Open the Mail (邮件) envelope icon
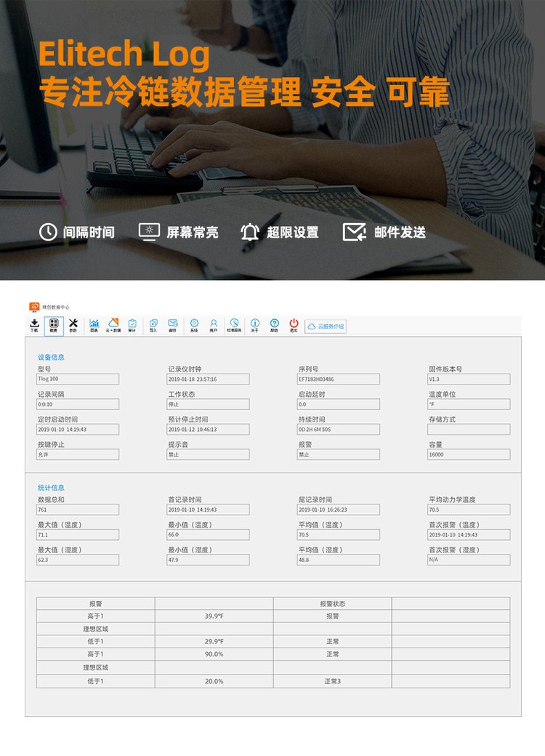The height and width of the screenshot is (756, 545). click(x=172, y=326)
